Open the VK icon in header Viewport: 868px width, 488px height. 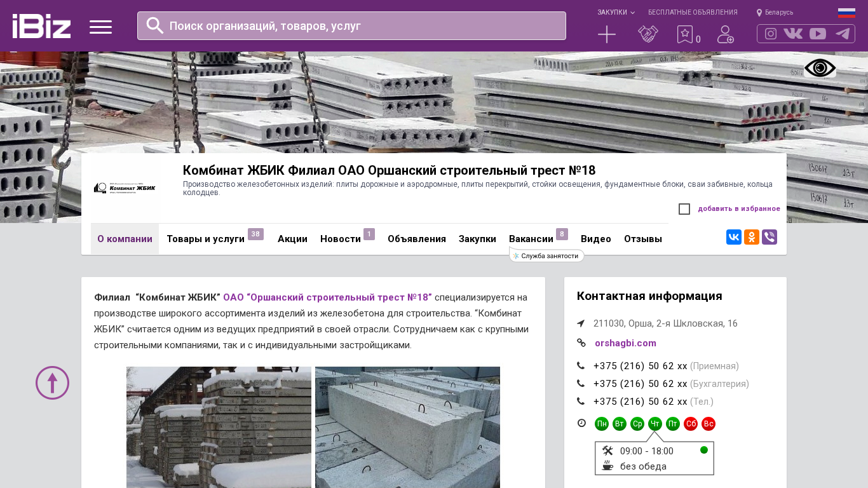(x=793, y=34)
